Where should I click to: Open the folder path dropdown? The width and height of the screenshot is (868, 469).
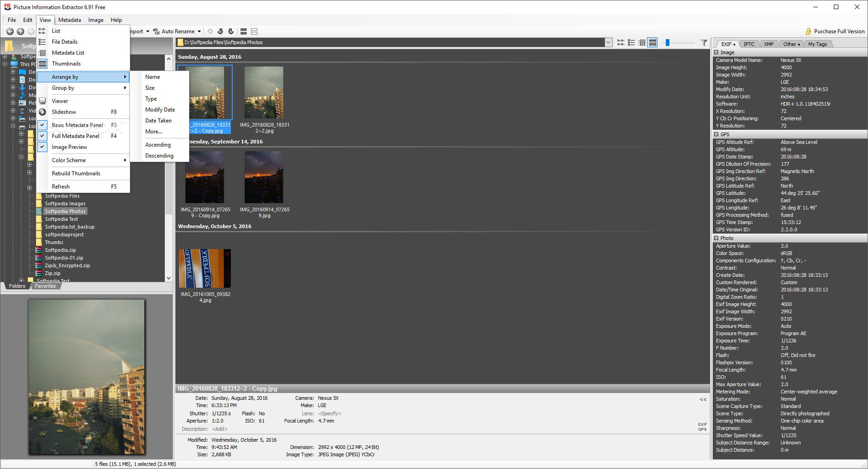coord(608,42)
